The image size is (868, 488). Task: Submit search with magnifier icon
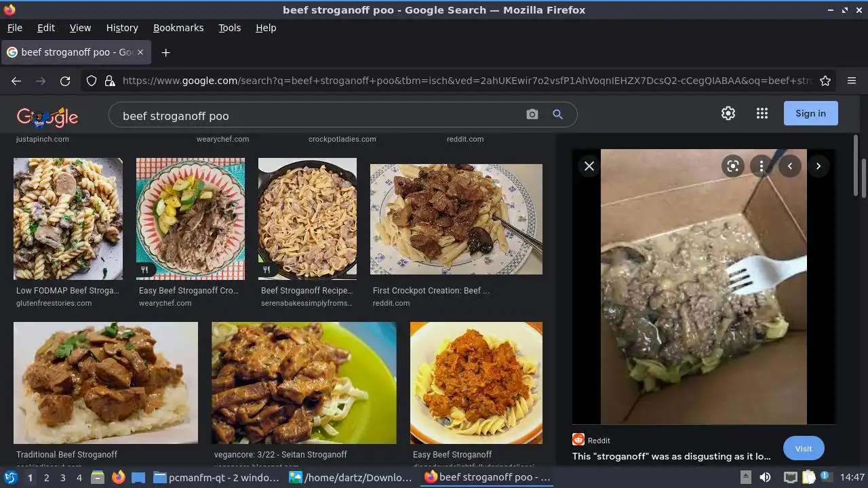pyautogui.click(x=557, y=115)
